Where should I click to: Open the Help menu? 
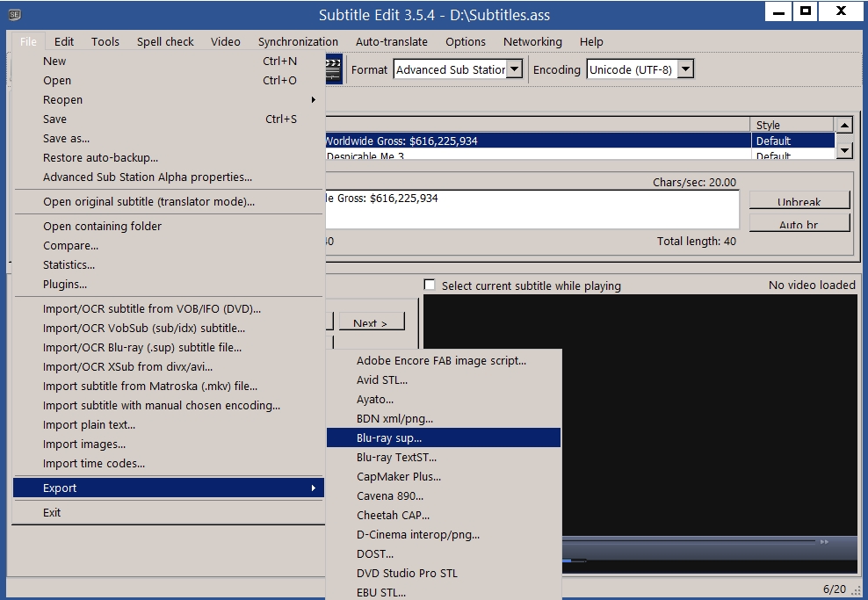591,41
